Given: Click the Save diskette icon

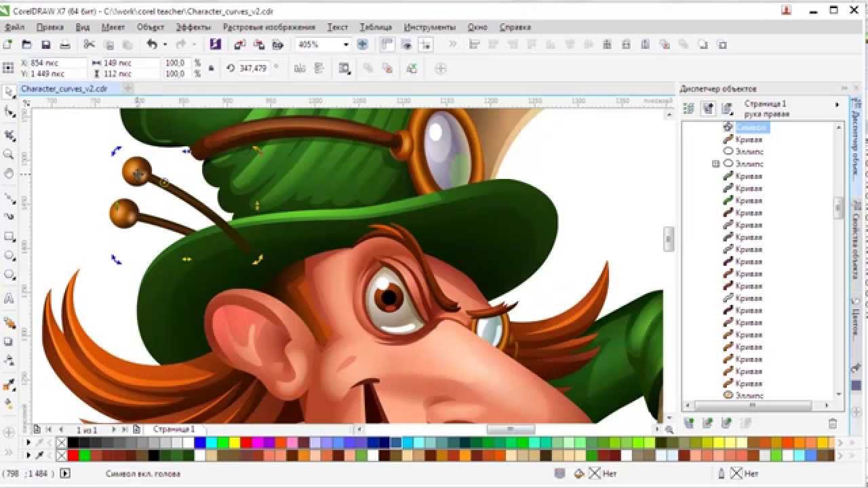Looking at the screenshot, I should 45,45.
